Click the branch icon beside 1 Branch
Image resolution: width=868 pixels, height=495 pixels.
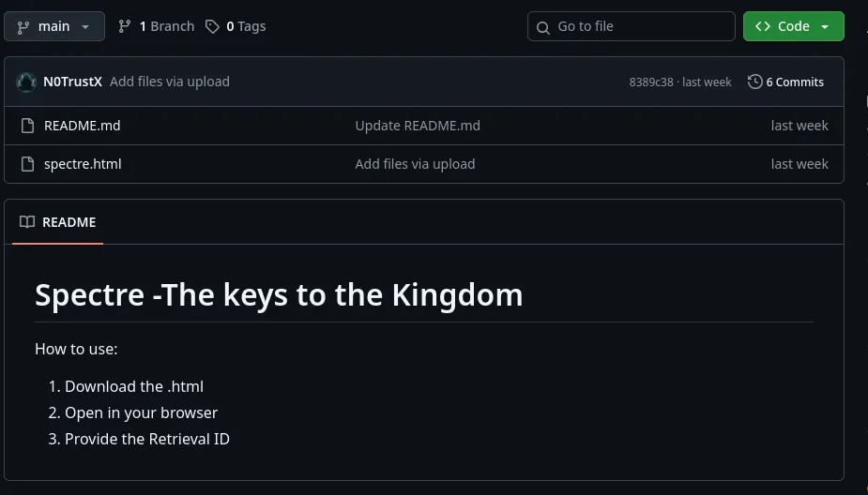[124, 26]
